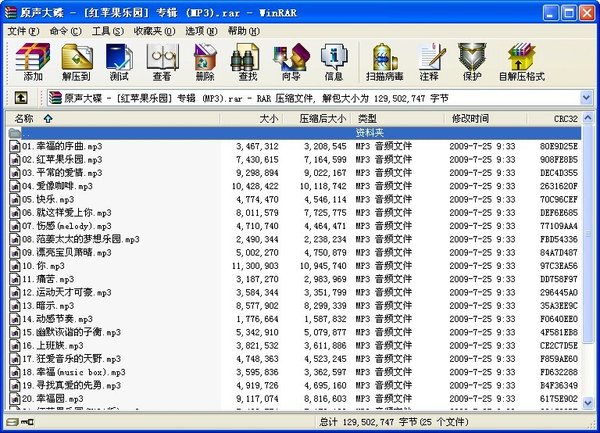The height and width of the screenshot is (433, 600).
Task: Select 15.幽默诙谐的子衡.mp3
Action: [294, 332]
